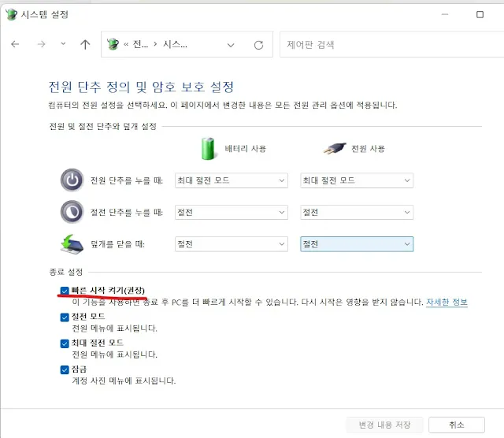The height and width of the screenshot is (438, 504).
Task: Open plugged-in dropdown for 전원 단추를 누를 때
Action: coord(357,180)
